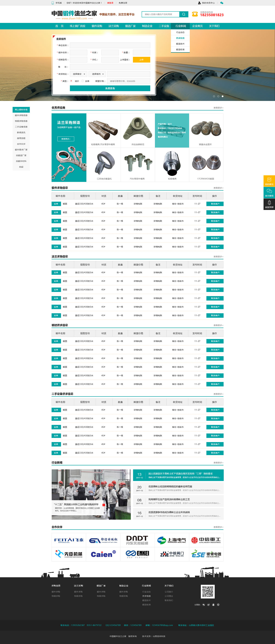Viewport: 275px width, 644px height.
Task: Open the 企业黄页 nav item
Action: (198, 26)
